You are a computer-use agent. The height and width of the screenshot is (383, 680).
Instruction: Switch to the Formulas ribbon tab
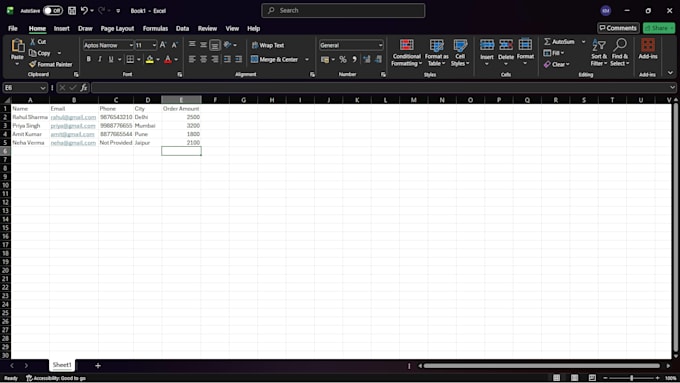(155, 29)
